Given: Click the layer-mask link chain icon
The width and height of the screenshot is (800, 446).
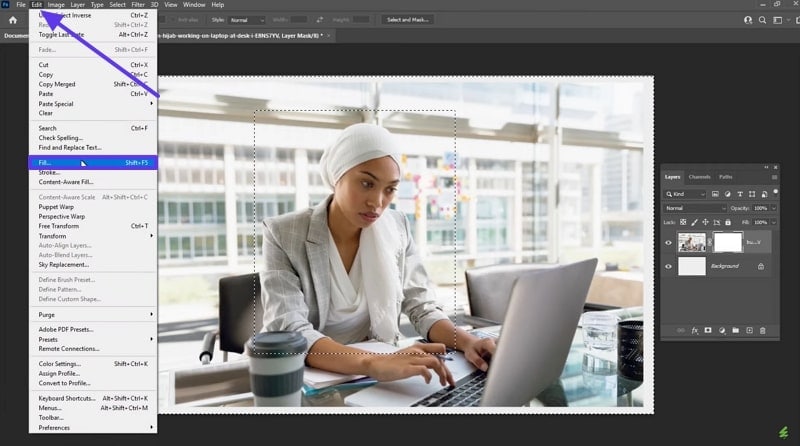Looking at the screenshot, I should 710,242.
